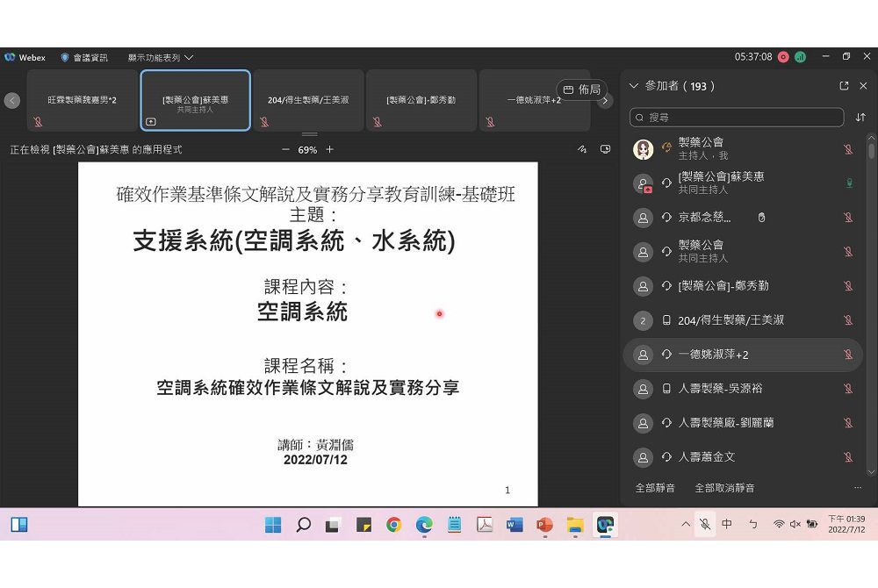The height and width of the screenshot is (588, 878).
Task: Open File Explorer from taskbar
Action: point(575,525)
